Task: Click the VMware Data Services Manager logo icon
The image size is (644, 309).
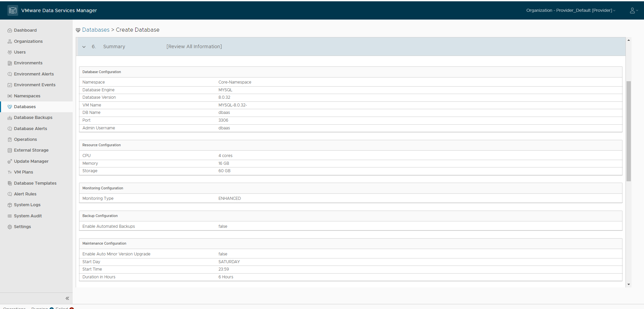Action: (13, 10)
